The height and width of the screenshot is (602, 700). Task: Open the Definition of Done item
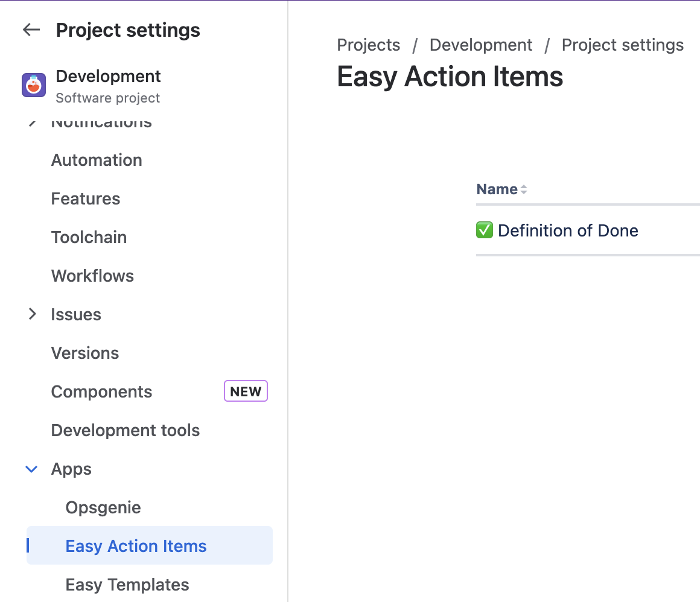[x=568, y=230]
